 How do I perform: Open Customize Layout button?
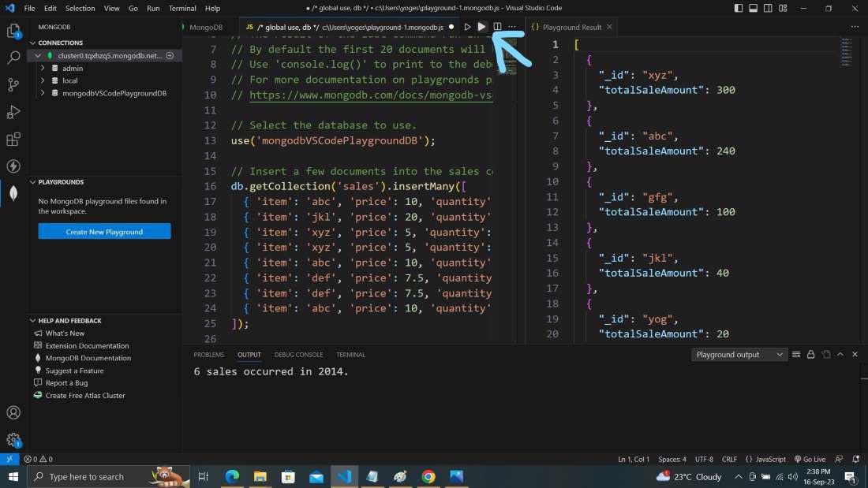[783, 8]
